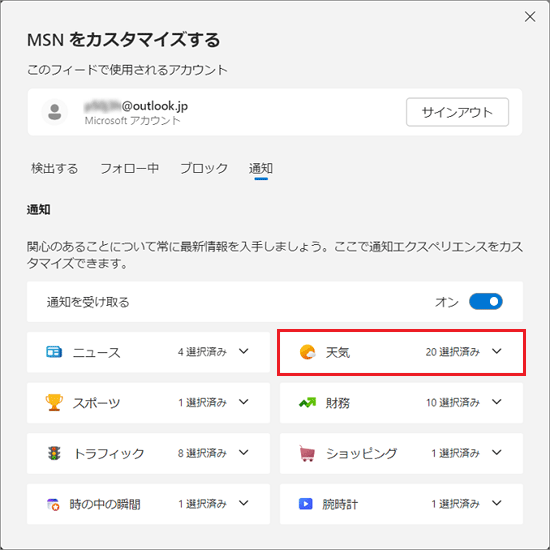Click the 財務 label text
Image resolution: width=550 pixels, height=550 pixels.
338,403
